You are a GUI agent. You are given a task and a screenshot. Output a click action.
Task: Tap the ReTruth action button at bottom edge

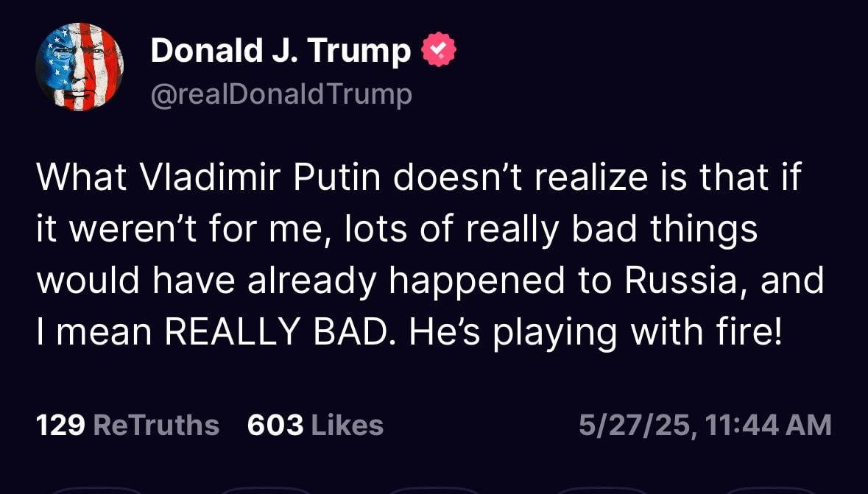tap(266, 490)
